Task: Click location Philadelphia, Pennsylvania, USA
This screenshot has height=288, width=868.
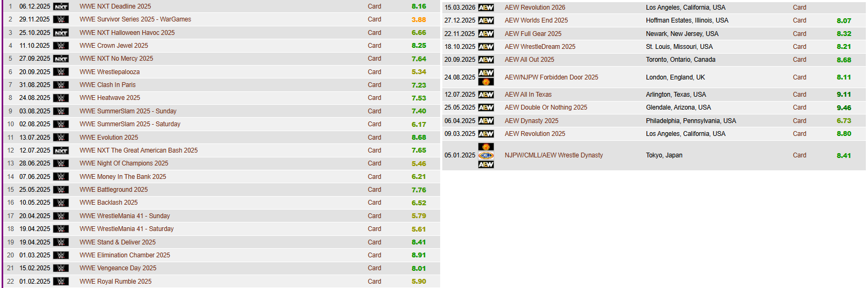Action: coord(691,121)
